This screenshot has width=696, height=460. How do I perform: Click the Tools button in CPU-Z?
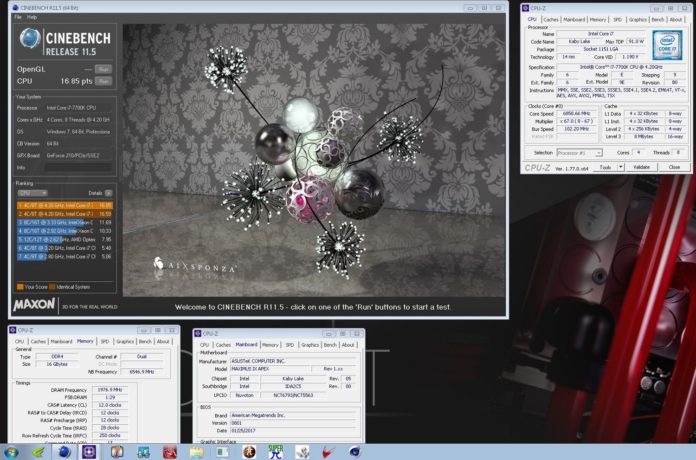[x=605, y=167]
